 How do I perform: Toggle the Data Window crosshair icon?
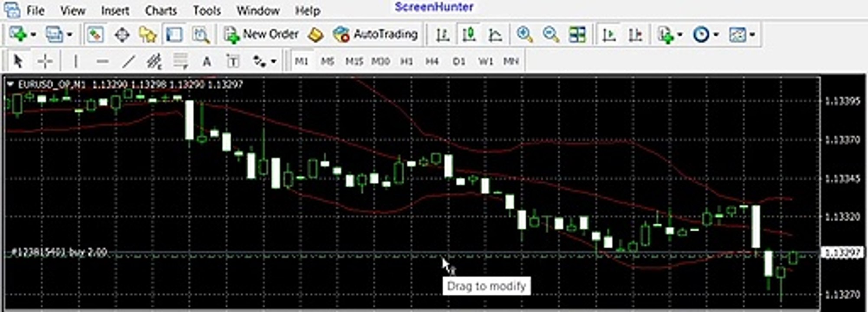[x=122, y=34]
